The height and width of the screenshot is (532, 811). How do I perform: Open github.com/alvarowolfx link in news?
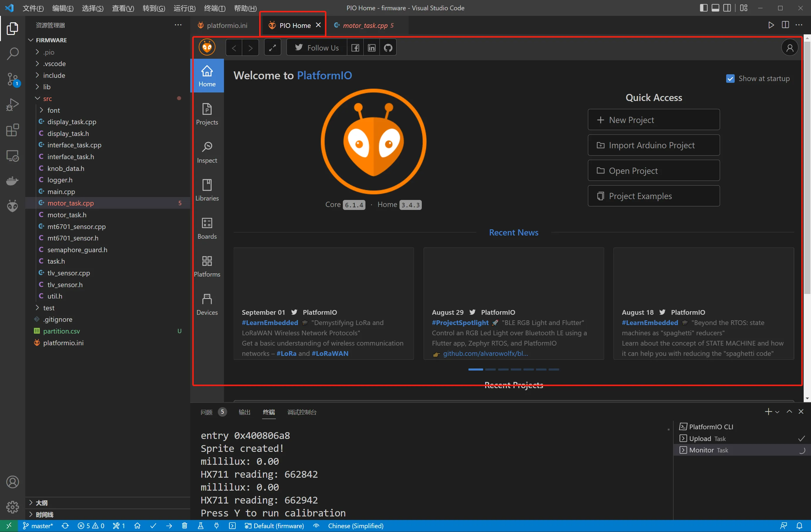485,353
